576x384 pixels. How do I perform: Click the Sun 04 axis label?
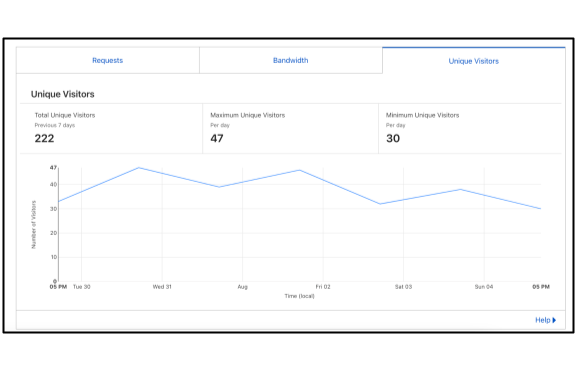(484, 287)
